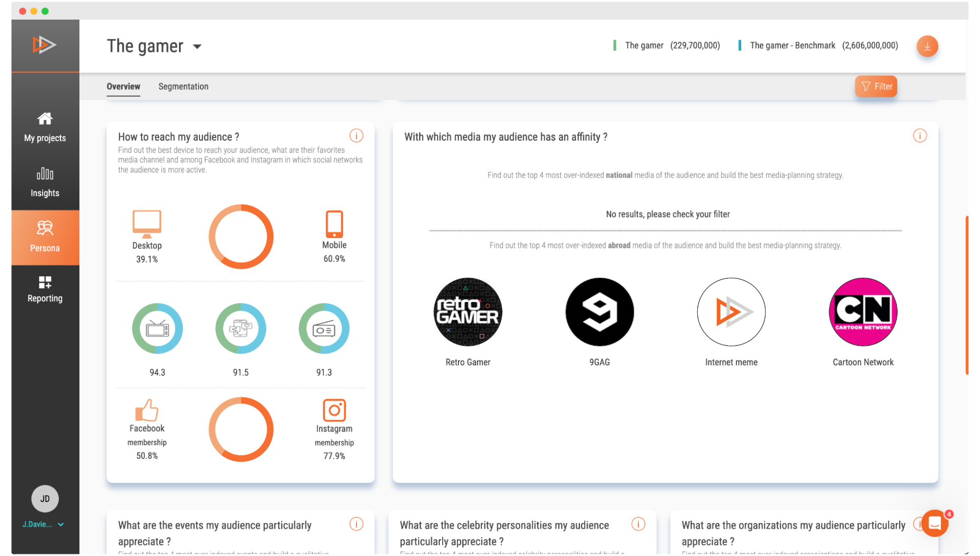Click the Facebook membership 50.8% value
The height and width of the screenshot is (556, 980).
pyautogui.click(x=147, y=456)
